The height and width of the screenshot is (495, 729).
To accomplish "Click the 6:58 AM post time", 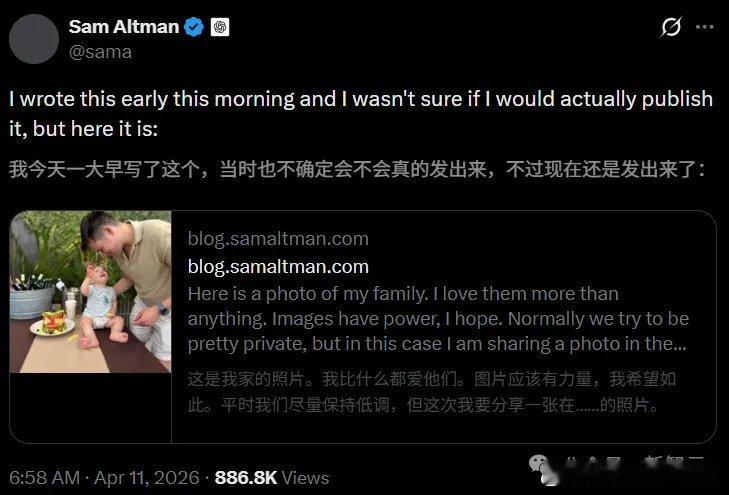I will click(45, 478).
